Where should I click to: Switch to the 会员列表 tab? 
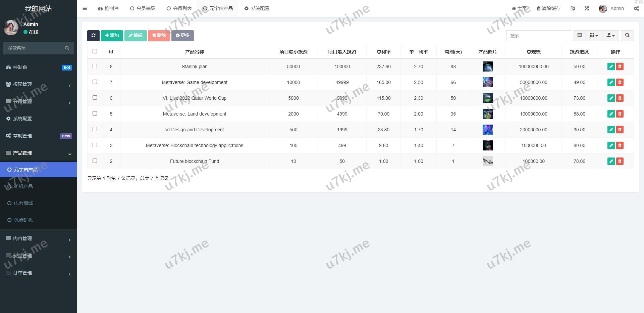[179, 8]
